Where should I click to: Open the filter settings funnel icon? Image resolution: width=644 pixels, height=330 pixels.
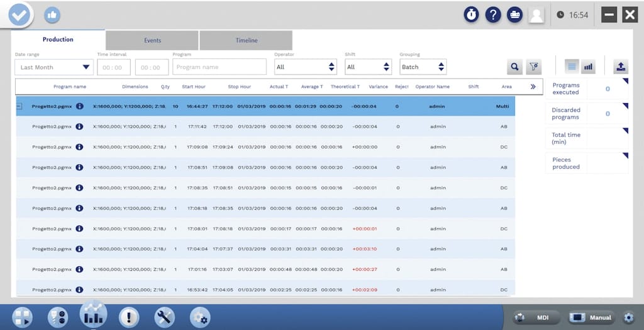(x=533, y=67)
